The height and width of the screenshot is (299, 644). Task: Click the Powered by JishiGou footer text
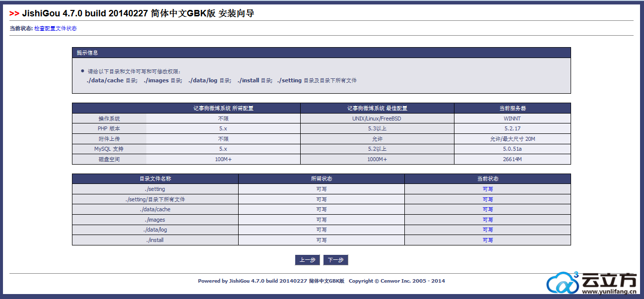pyautogui.click(x=271, y=281)
